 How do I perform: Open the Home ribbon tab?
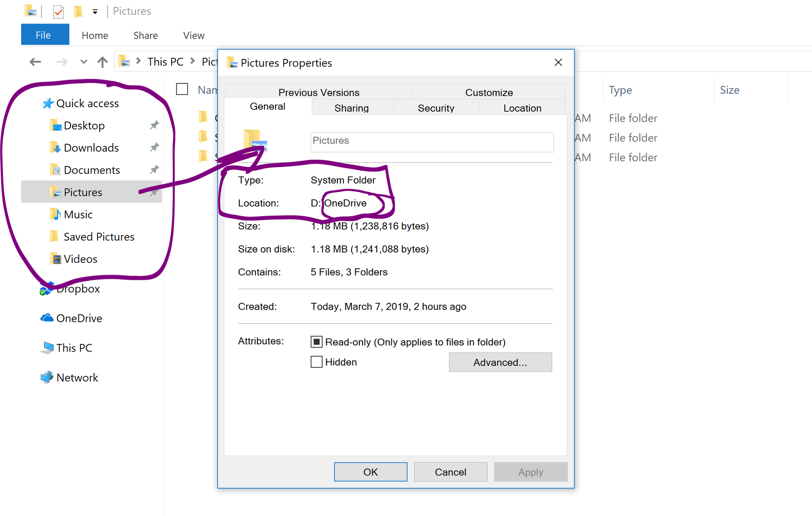pos(95,35)
